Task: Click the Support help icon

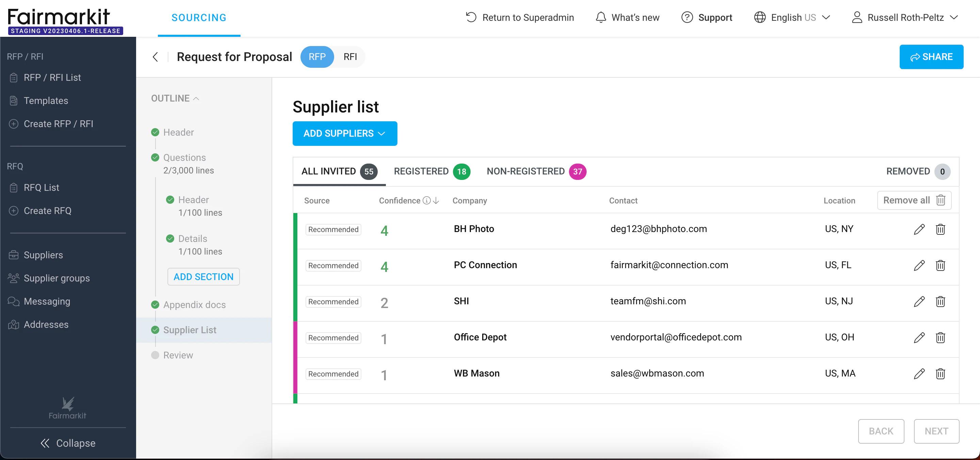Action: pyautogui.click(x=687, y=17)
